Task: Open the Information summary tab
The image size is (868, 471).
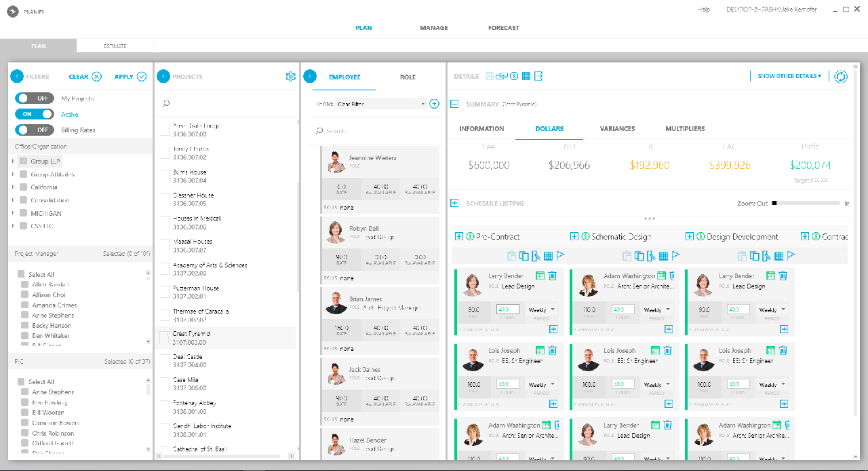Action: click(481, 128)
